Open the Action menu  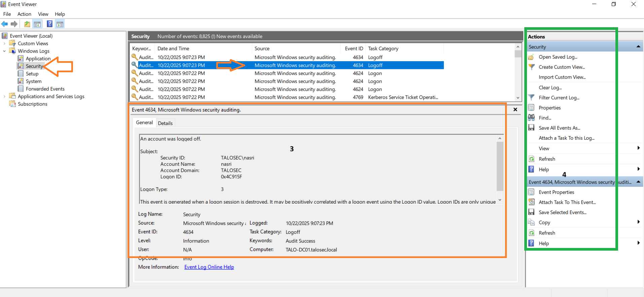[24, 14]
